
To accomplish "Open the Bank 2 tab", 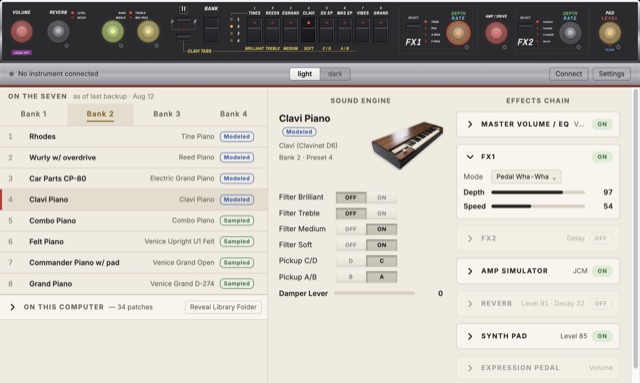I will 100,114.
